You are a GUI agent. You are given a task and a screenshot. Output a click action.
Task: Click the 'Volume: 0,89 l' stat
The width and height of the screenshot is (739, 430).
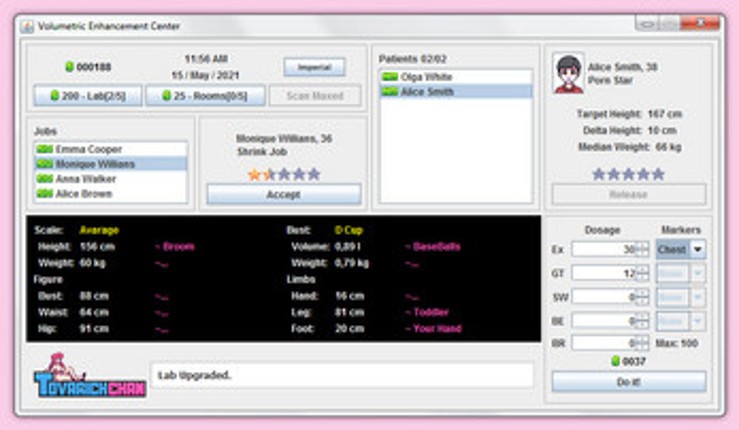[327, 247]
